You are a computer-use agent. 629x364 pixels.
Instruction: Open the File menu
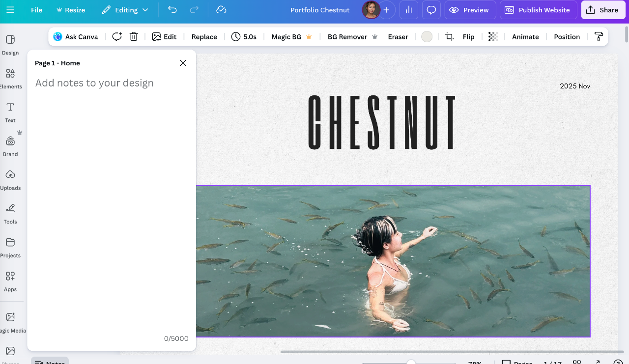37,10
